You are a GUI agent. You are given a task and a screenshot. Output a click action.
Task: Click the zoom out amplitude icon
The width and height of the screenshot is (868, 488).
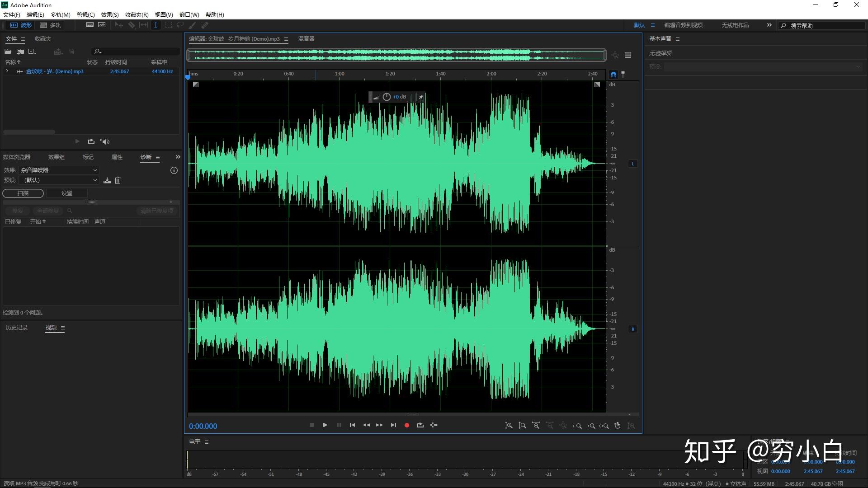click(522, 426)
